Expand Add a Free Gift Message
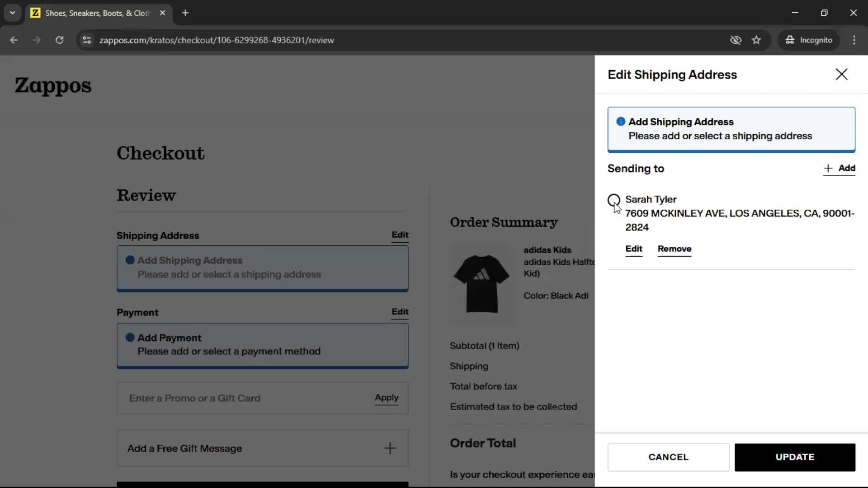Screen dimensions: 868x488 pyautogui.click(x=262, y=448)
